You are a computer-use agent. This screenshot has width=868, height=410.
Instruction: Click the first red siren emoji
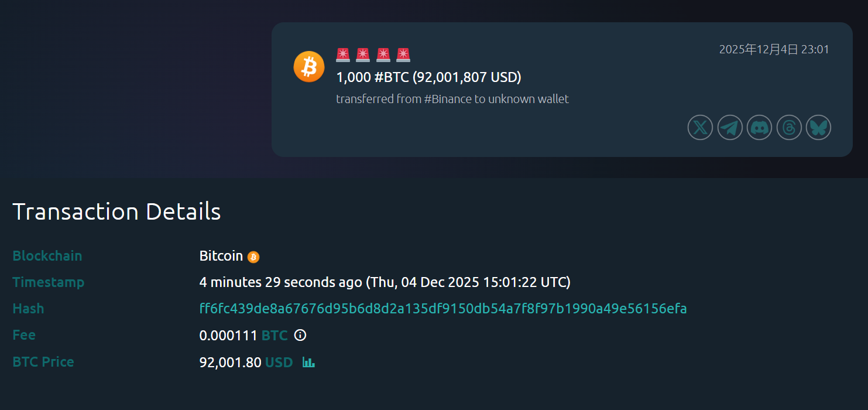pos(343,55)
